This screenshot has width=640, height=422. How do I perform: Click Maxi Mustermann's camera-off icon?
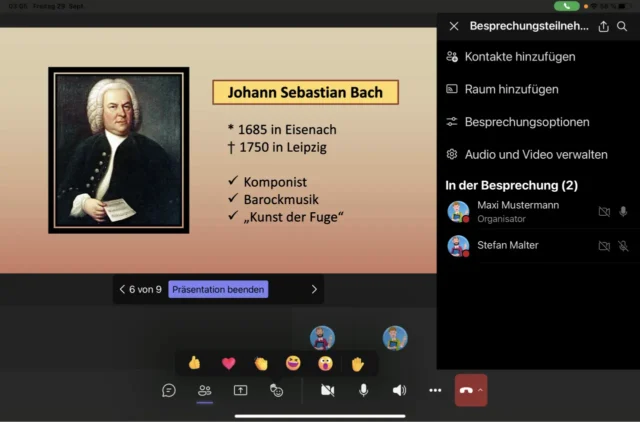[x=604, y=211]
